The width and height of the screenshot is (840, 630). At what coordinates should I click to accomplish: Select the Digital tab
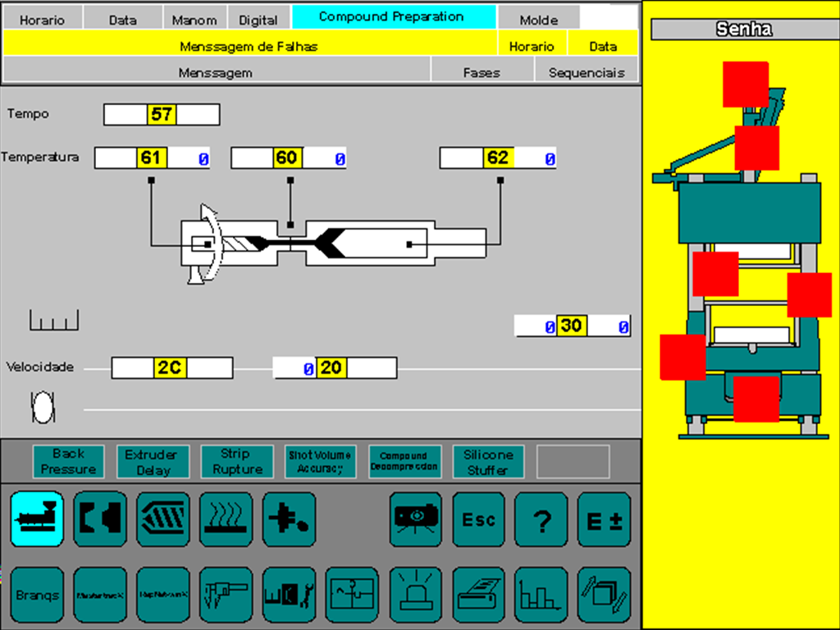point(258,20)
